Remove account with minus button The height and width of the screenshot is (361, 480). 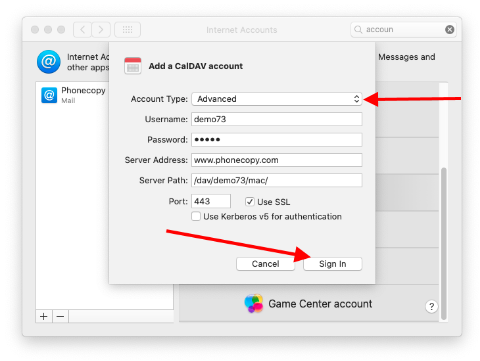(60, 316)
